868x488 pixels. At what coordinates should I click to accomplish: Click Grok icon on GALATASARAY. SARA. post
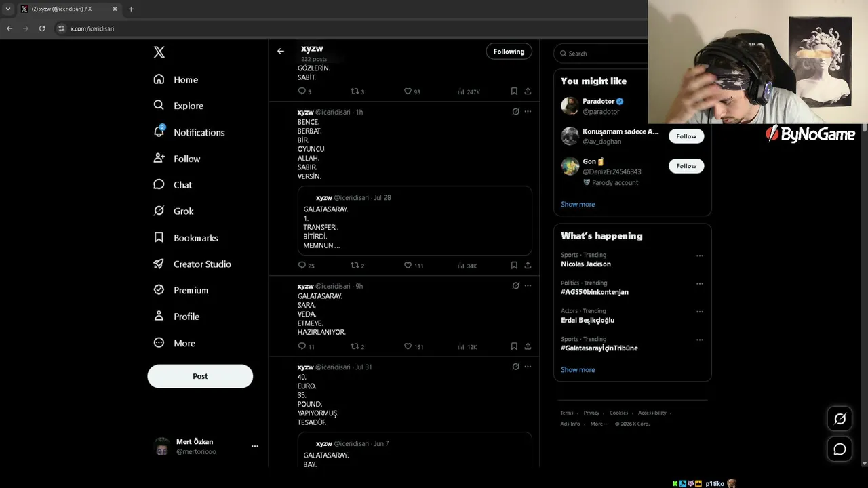515,286
